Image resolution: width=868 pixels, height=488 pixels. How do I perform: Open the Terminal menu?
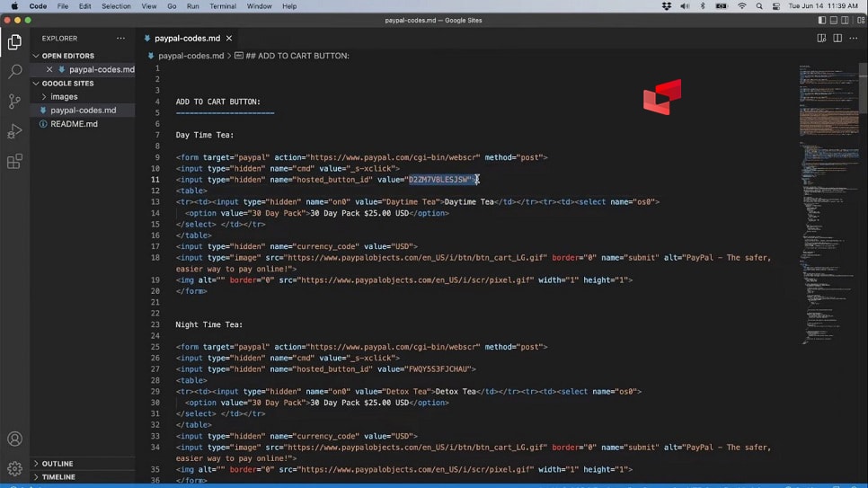point(223,6)
